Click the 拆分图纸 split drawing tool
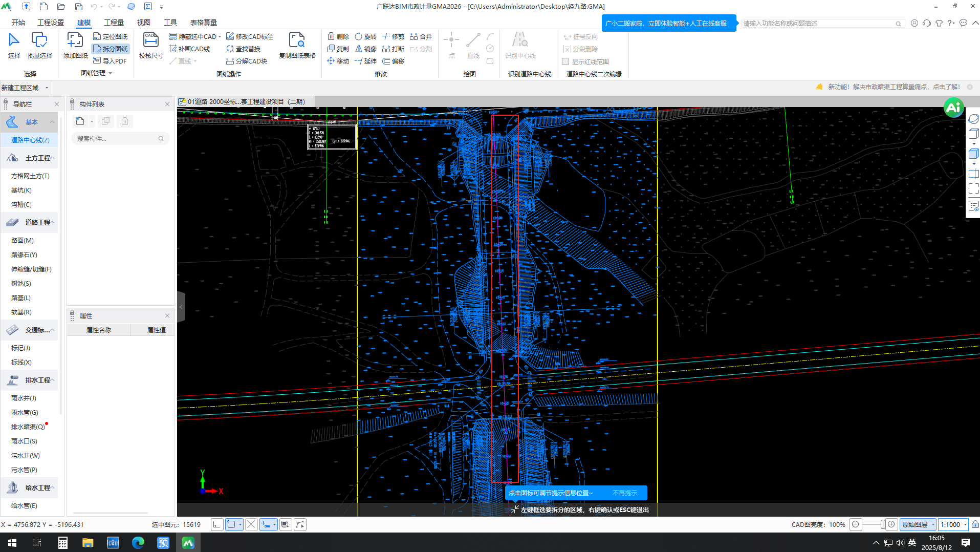The height and width of the screenshot is (552, 980). (110, 49)
